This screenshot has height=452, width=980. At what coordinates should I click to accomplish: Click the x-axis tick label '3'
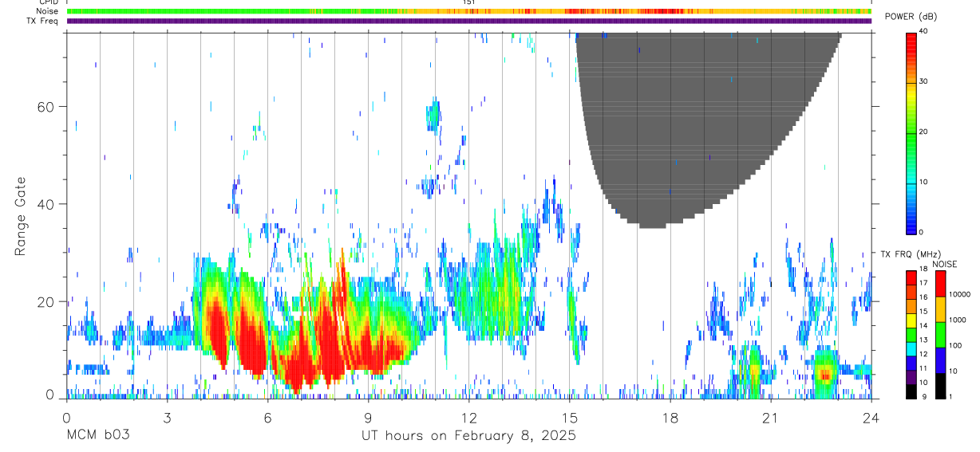pos(167,418)
